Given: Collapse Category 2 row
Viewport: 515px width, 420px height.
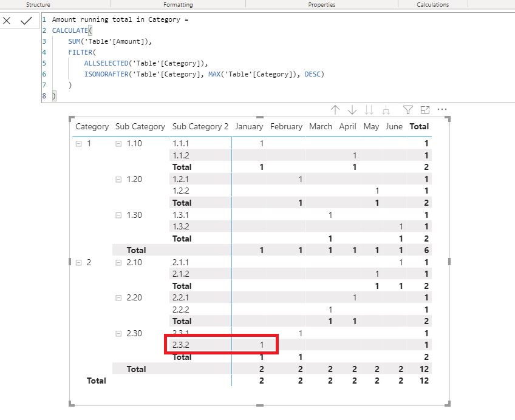Looking at the screenshot, I should 78,262.
